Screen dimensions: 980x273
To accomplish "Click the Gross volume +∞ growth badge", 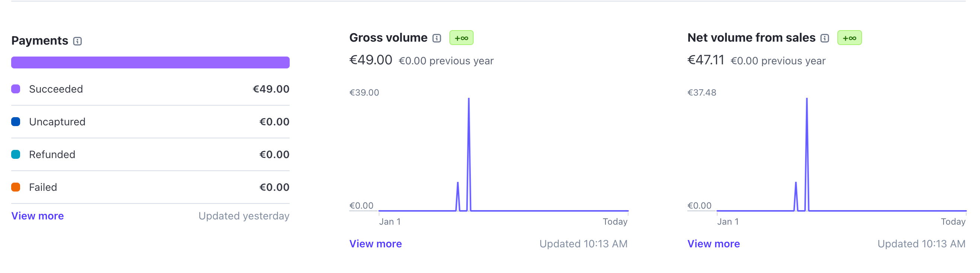I will (x=461, y=38).
